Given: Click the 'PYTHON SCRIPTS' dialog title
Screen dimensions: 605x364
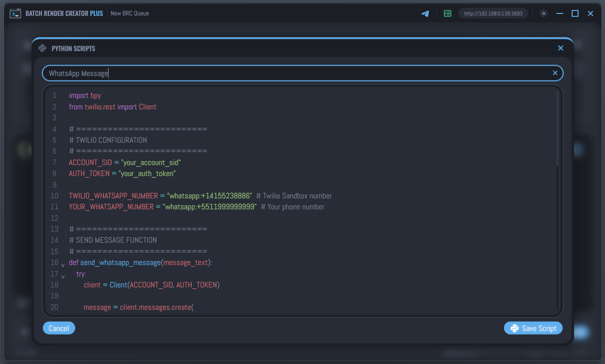Looking at the screenshot, I should (x=73, y=49).
